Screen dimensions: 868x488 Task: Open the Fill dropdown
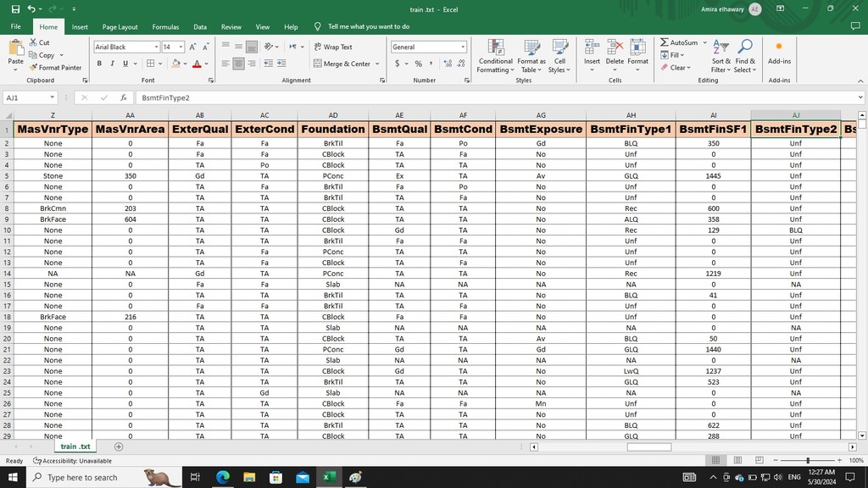point(672,55)
